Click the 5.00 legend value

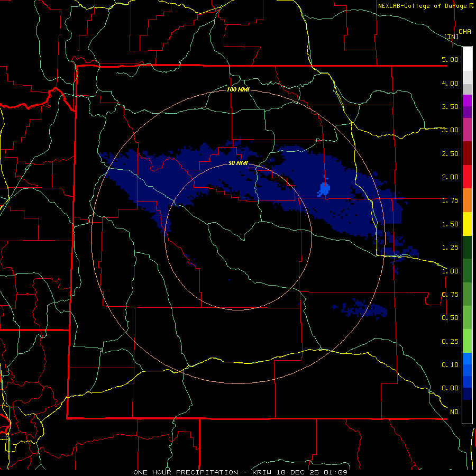(450, 59)
